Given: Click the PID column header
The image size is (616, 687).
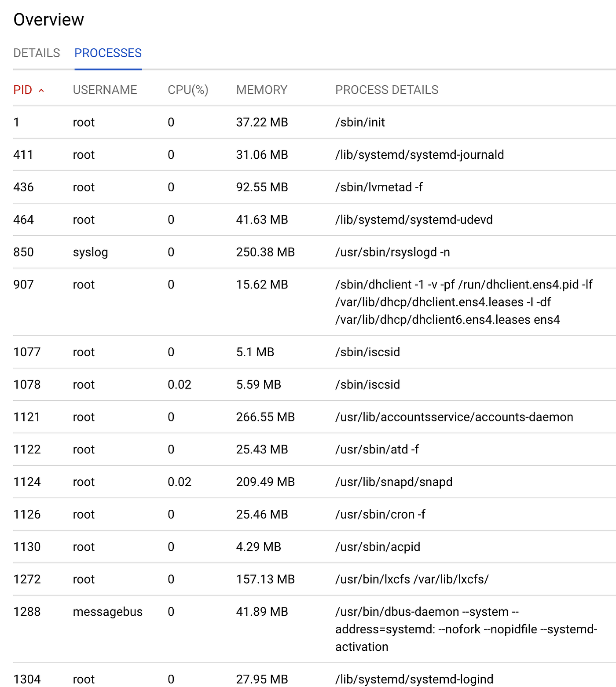Looking at the screenshot, I should coord(22,90).
